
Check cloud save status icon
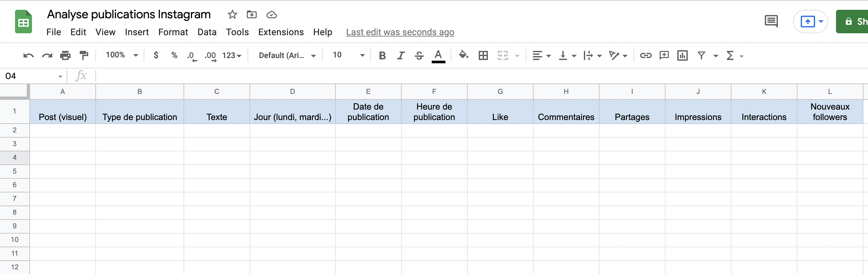click(272, 15)
